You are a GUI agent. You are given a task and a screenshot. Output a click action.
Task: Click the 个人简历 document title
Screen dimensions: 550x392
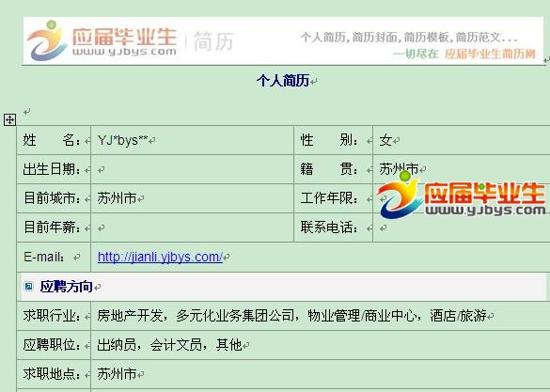(x=283, y=80)
